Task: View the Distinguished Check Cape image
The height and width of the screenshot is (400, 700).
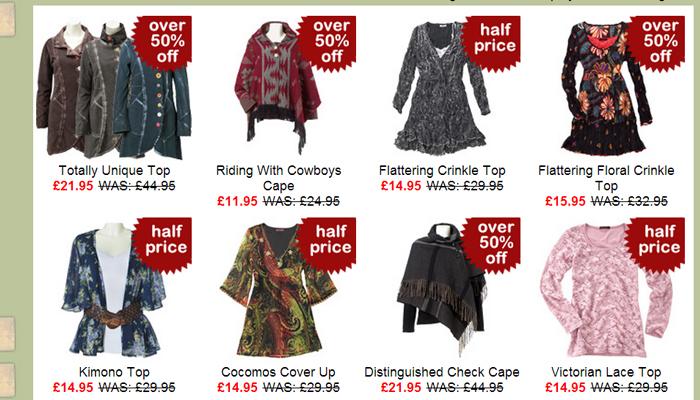Action: (x=442, y=289)
